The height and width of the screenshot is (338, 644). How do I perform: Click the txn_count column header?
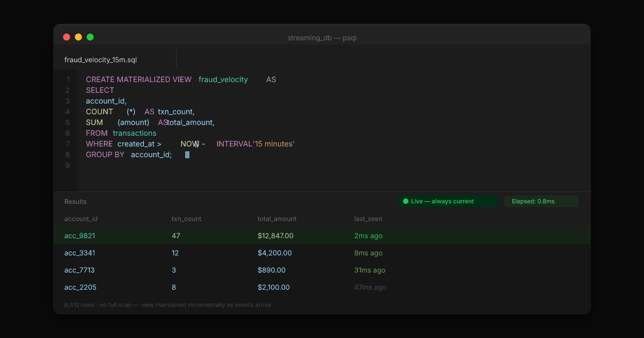[186, 219]
